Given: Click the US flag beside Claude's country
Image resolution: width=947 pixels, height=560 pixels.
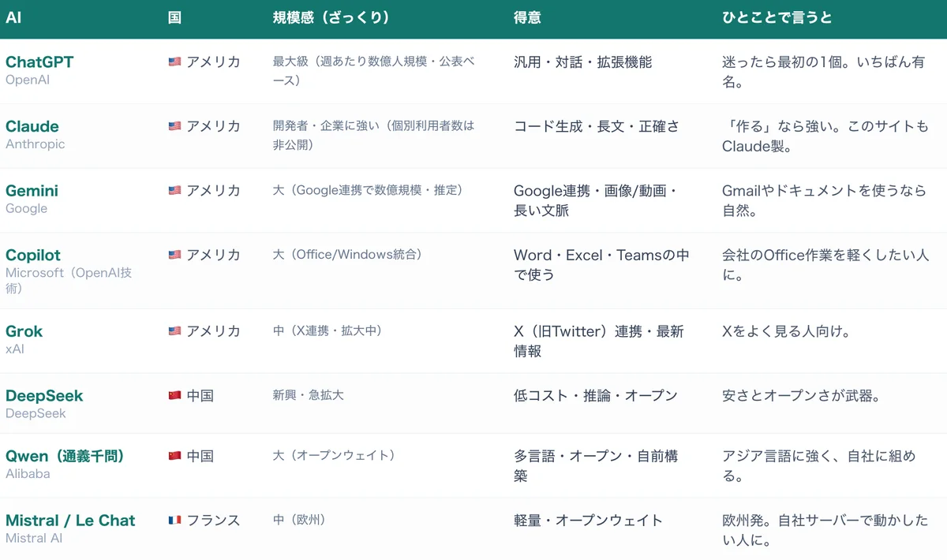Looking at the screenshot, I should tap(174, 126).
